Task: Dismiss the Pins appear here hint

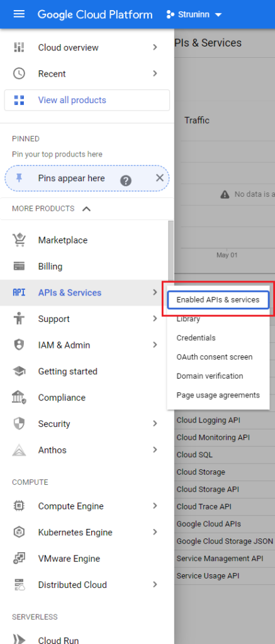Action: click(x=159, y=178)
